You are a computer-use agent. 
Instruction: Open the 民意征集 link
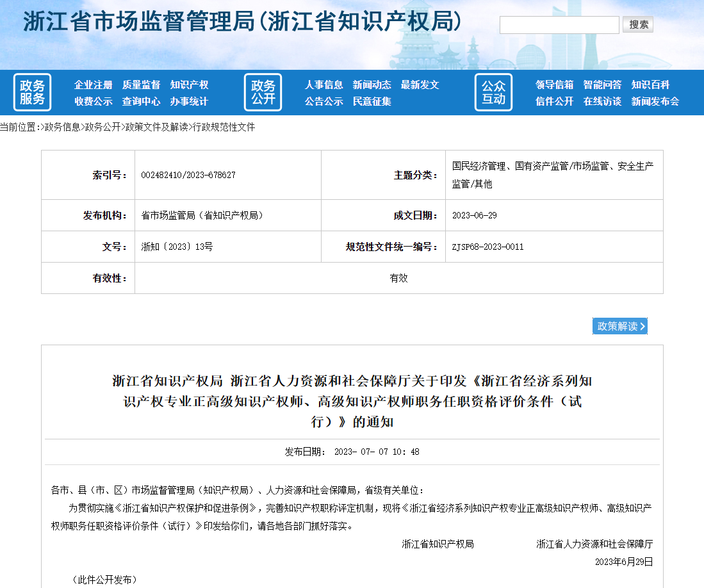pos(372,101)
